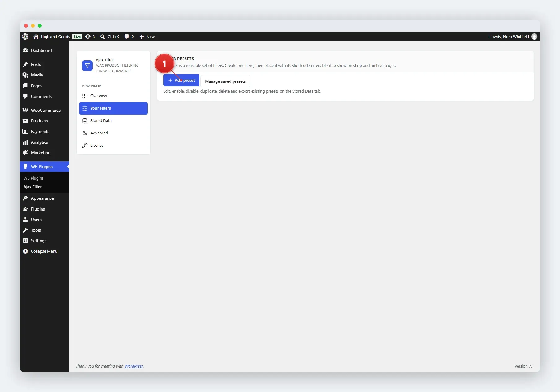Click the Ajax Filter funnel logo

(x=87, y=65)
